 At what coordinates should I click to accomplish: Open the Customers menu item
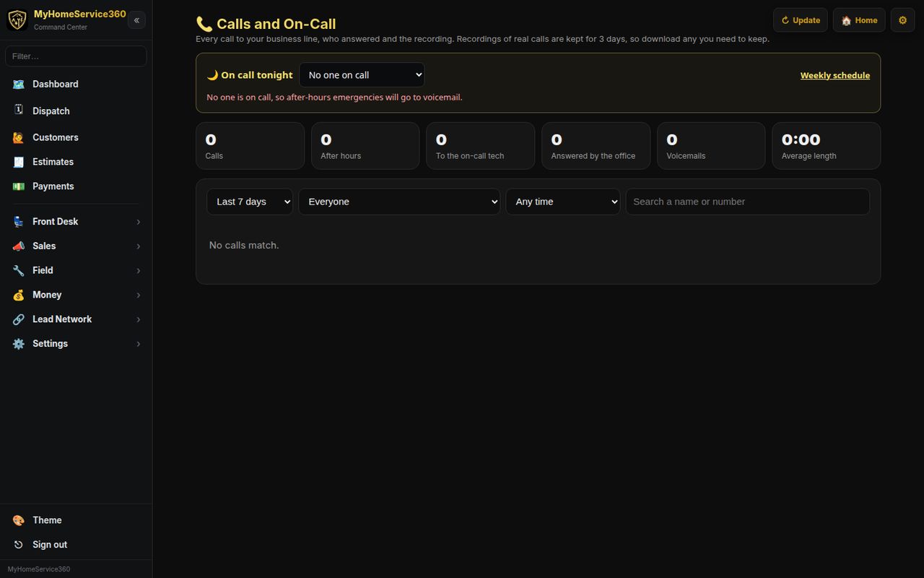[76, 137]
